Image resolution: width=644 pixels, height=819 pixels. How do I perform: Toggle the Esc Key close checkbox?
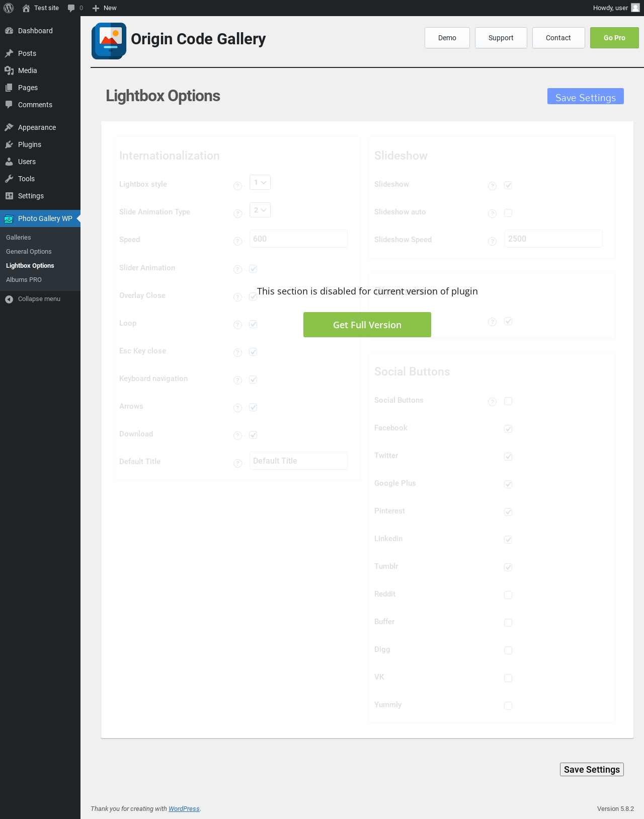[x=253, y=352]
